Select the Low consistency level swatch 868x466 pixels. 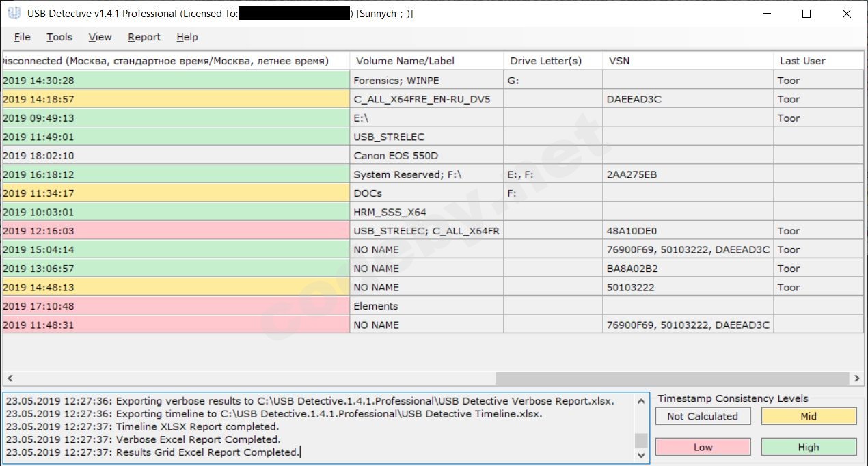pyautogui.click(x=703, y=448)
